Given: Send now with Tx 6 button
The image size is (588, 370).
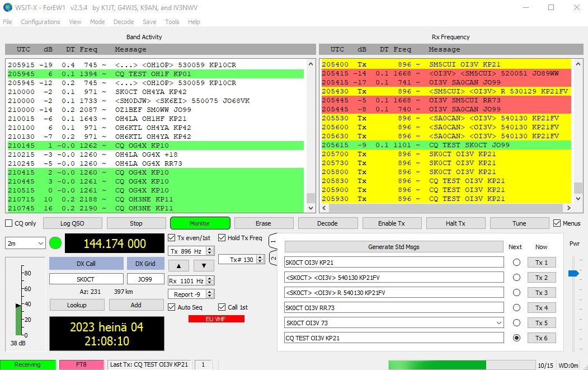Looking at the screenshot, I should click(542, 338).
